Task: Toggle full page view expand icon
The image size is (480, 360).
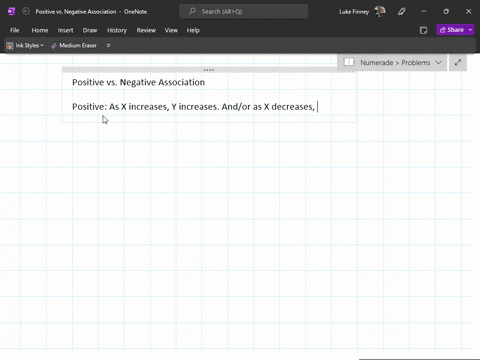Action: click(x=458, y=62)
